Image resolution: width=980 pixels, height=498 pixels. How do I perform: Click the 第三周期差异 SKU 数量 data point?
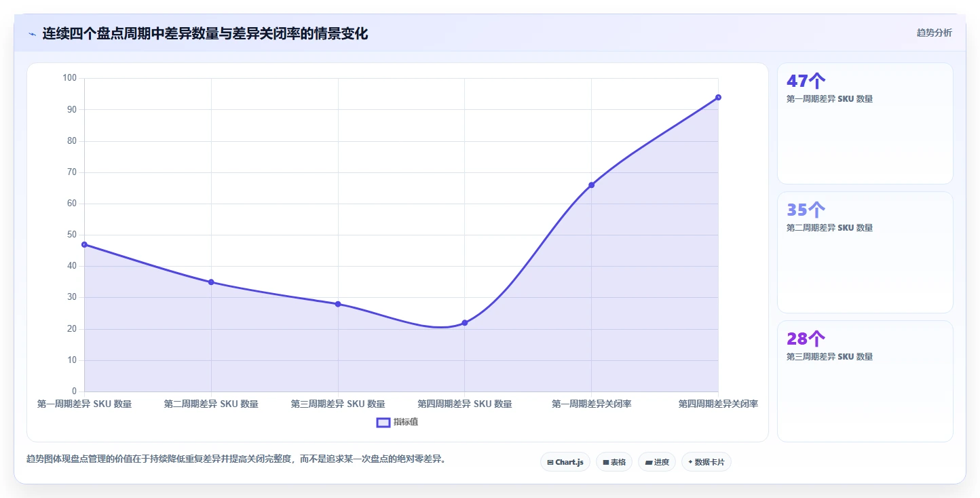click(x=338, y=304)
